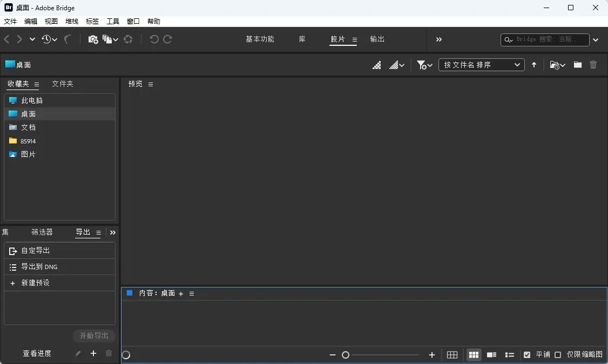Viewport: 608px width, 364px height.
Task: Open the batch rename refine dropdown
Action: (110, 39)
